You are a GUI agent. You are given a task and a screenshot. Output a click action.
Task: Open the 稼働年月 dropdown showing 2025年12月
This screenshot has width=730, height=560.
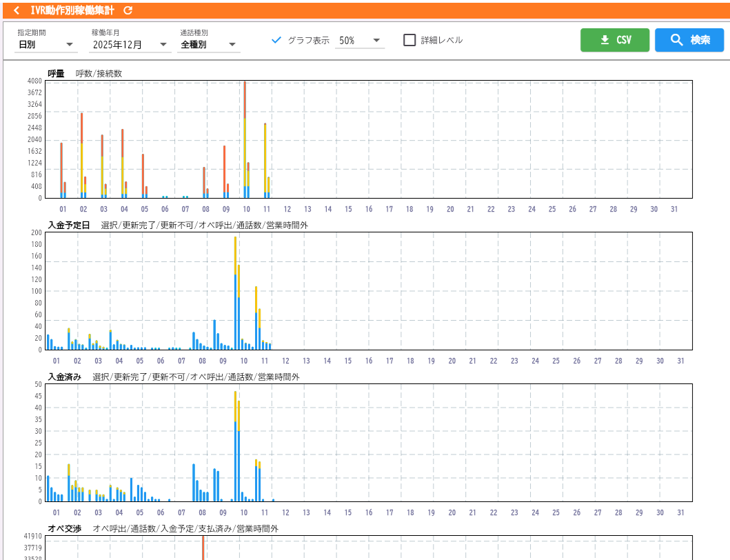130,44
